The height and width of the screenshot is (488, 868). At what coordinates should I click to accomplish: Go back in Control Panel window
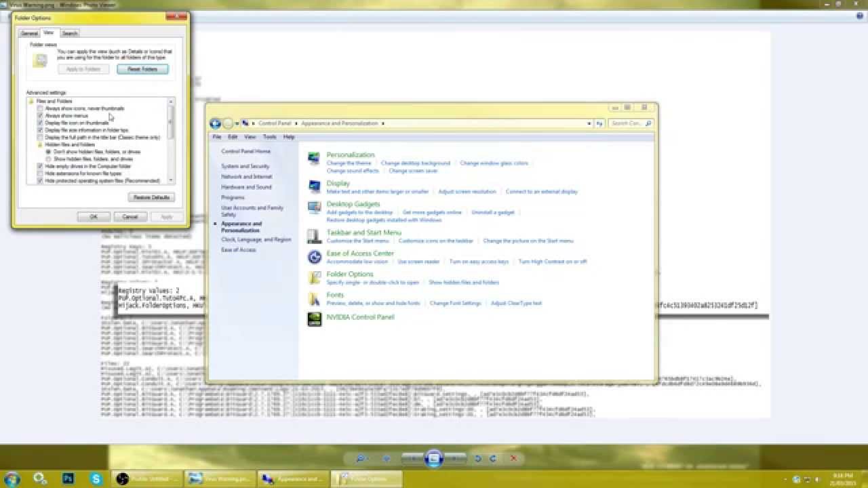pos(215,123)
